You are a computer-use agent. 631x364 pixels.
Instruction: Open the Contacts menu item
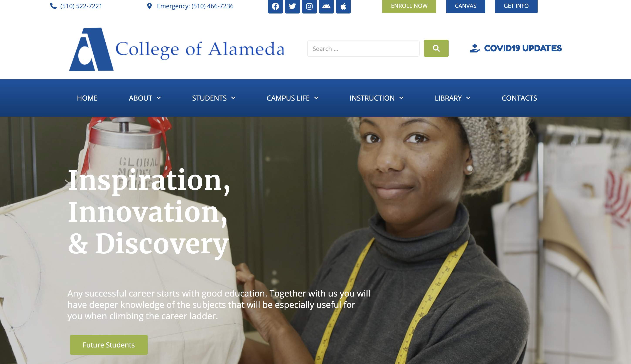pyautogui.click(x=519, y=98)
